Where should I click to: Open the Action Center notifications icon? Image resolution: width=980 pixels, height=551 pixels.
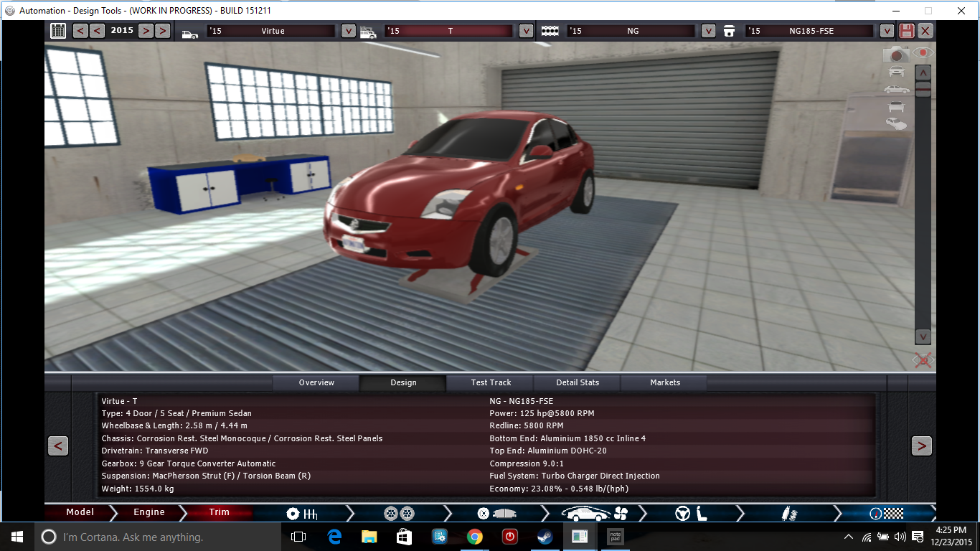[917, 537]
